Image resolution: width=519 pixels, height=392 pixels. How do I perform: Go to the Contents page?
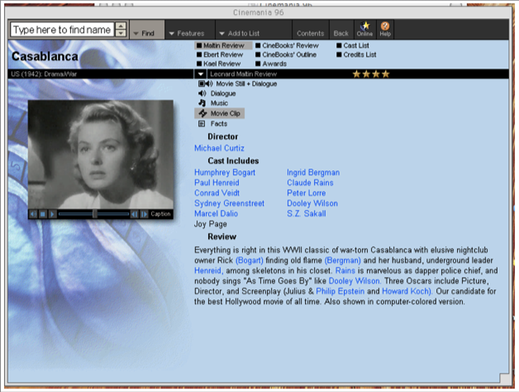310,33
